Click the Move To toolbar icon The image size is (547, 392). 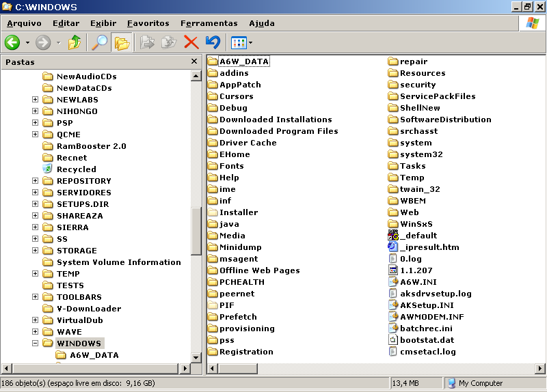click(147, 43)
